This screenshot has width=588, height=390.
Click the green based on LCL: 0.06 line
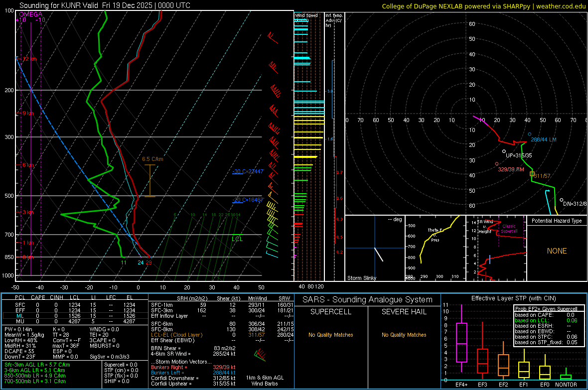point(546,320)
